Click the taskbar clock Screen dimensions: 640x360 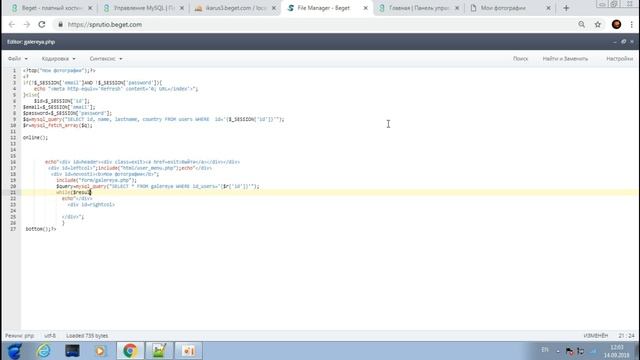(617, 351)
